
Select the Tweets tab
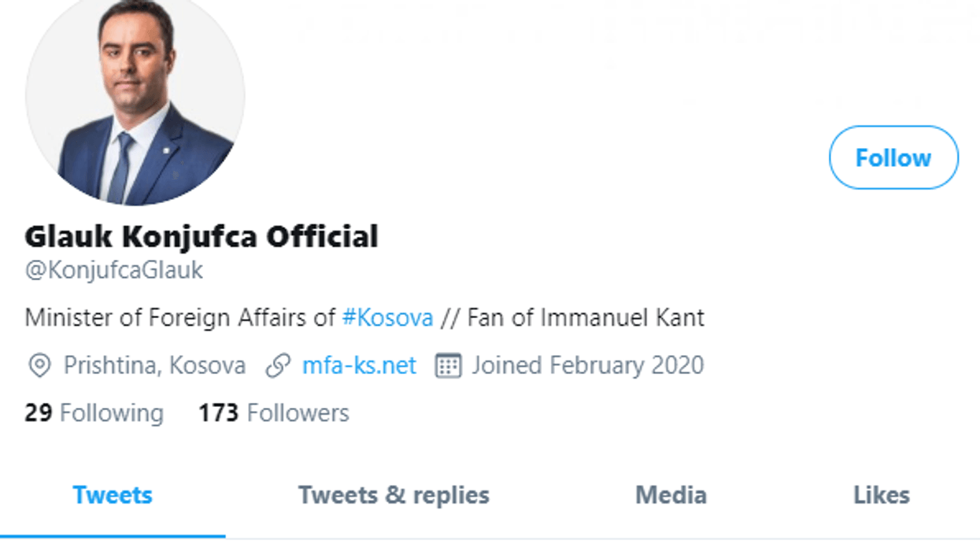tap(113, 495)
